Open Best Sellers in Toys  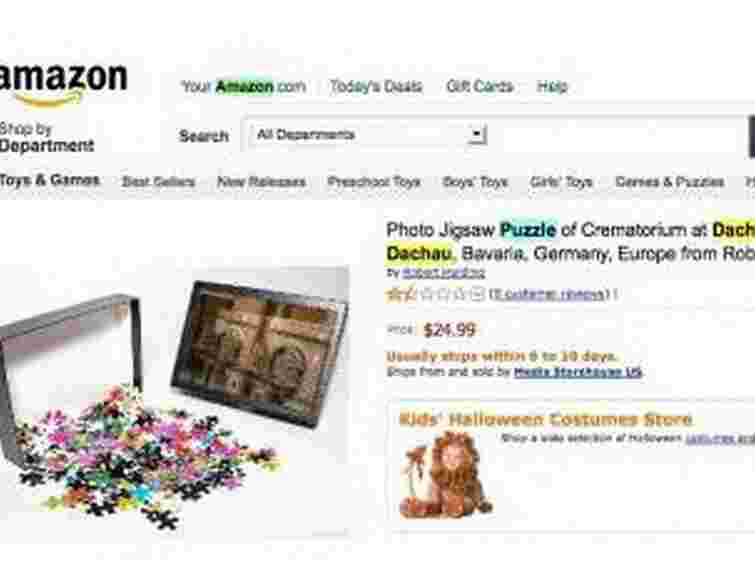click(158, 182)
